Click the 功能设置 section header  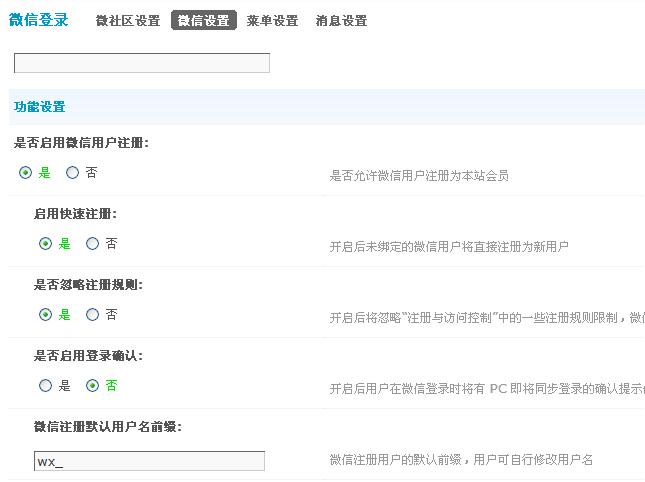(x=39, y=107)
